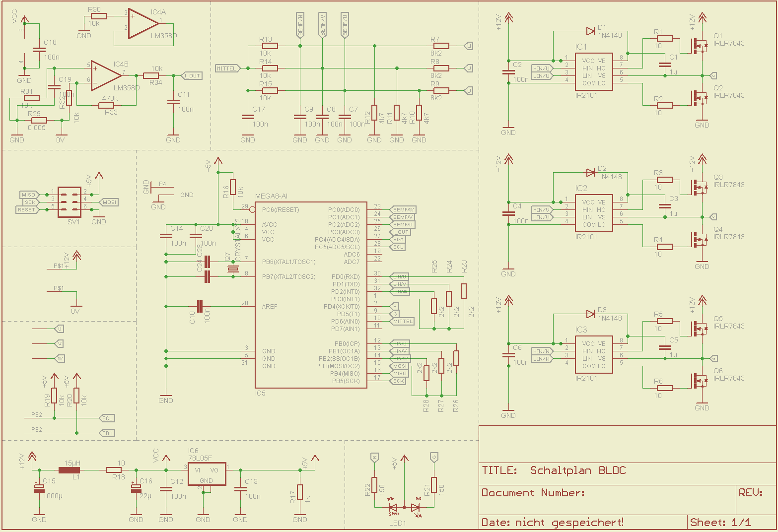Select the R18 10 ohm resistor
Screen dimensions: 778x532
tap(114, 470)
